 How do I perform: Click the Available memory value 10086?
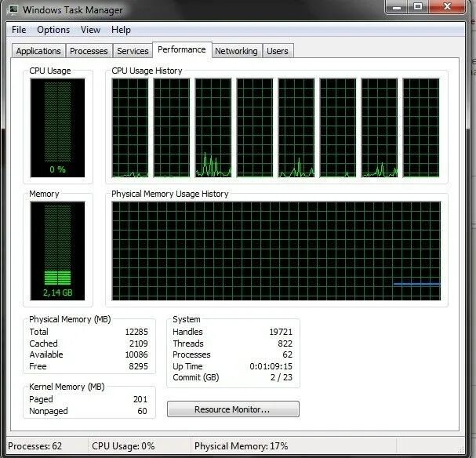pyautogui.click(x=136, y=354)
